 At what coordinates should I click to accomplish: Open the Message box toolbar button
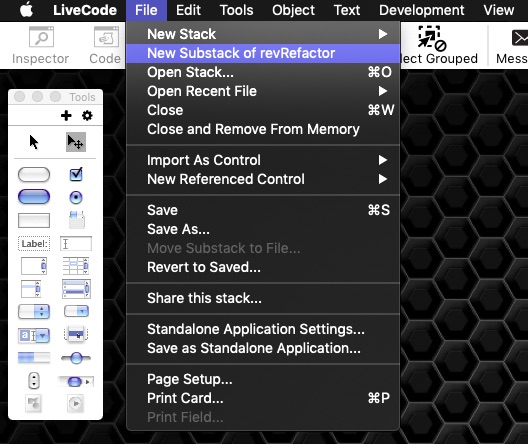point(512,45)
